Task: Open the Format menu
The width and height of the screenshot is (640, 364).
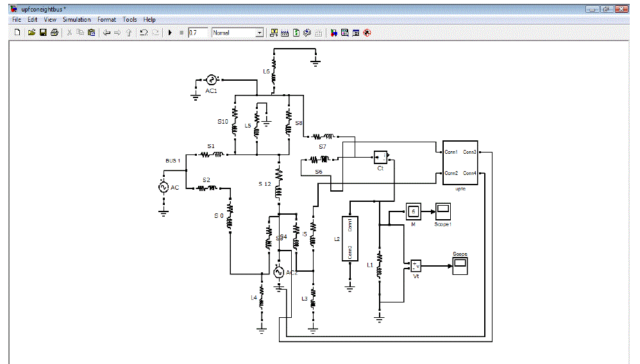Action: tap(106, 20)
